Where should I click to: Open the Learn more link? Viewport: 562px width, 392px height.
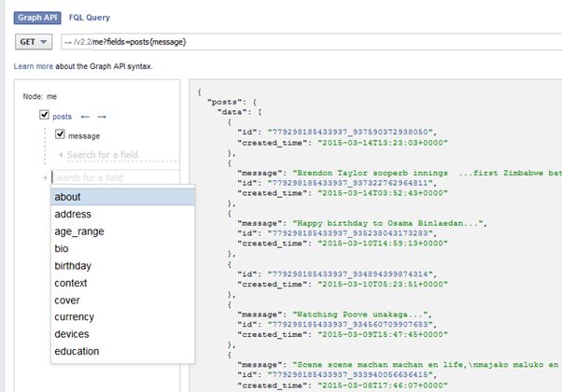34,66
